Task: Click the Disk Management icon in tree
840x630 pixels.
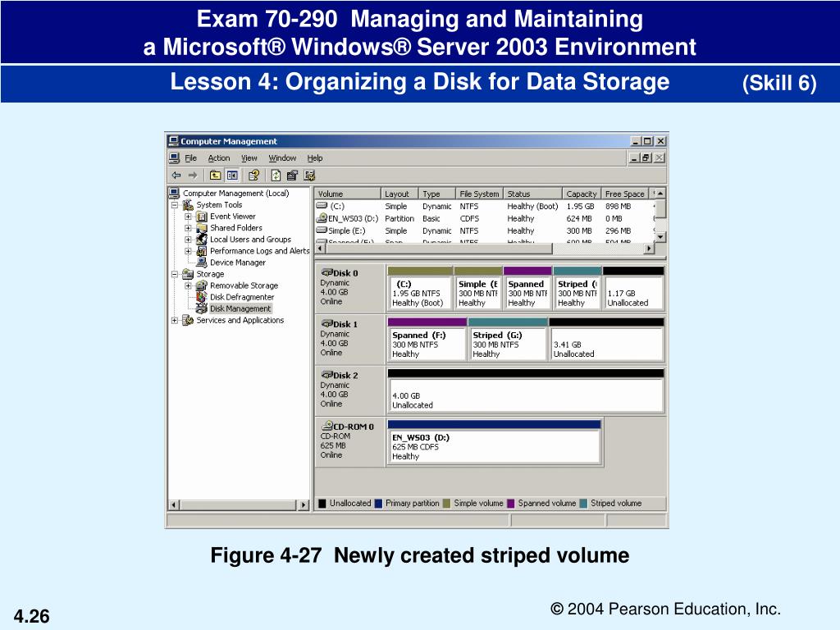Action: click(x=202, y=308)
